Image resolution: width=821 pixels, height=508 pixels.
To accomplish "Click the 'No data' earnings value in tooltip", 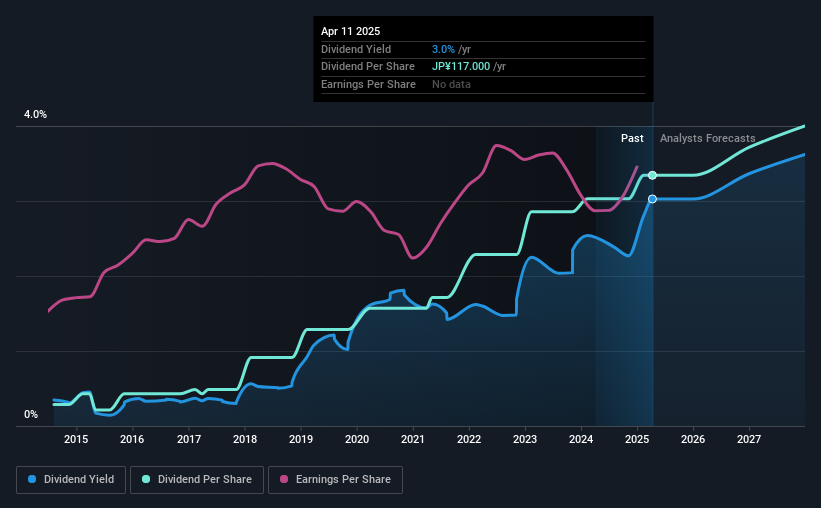I will (x=451, y=84).
